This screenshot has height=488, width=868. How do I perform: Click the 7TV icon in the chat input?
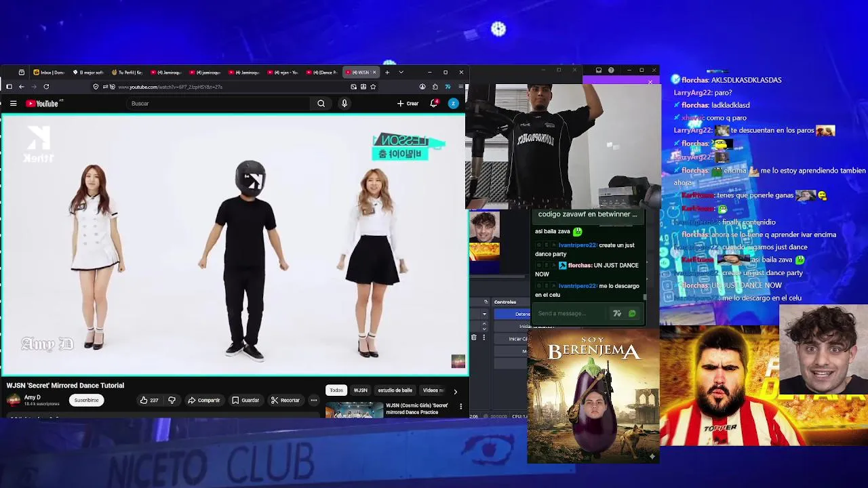pyautogui.click(x=617, y=314)
